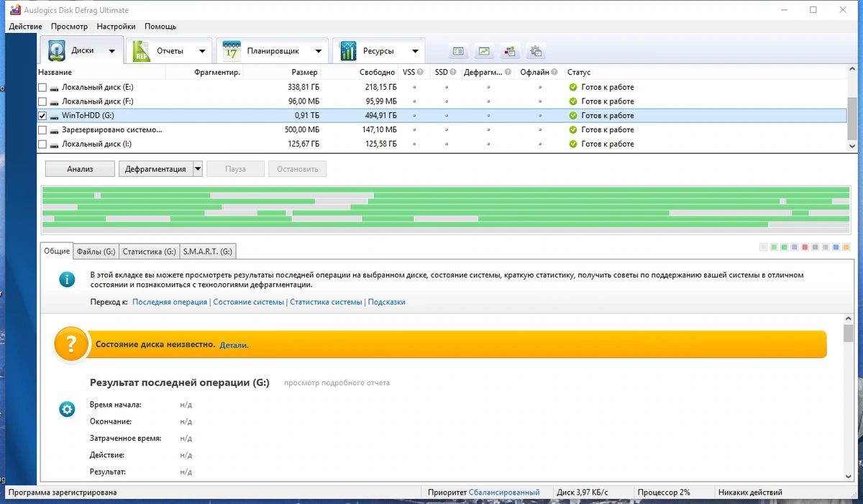The image size is (863, 504).
Task: Click the blue gear icon beside operation results
Action: pyautogui.click(x=67, y=409)
